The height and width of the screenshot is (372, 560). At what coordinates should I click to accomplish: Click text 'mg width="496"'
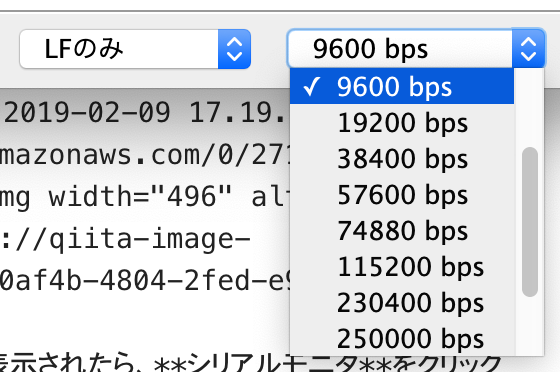pyautogui.click(x=116, y=197)
